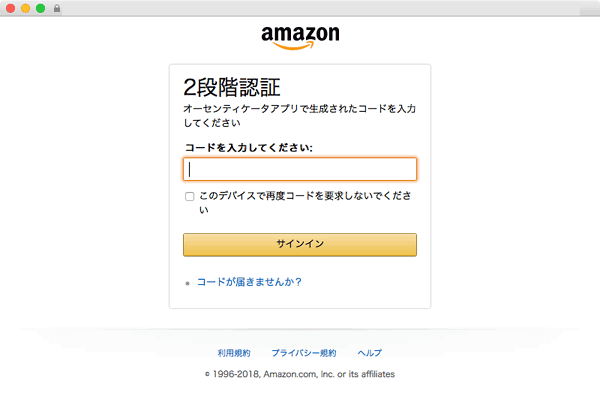Click the このデバイスで再度コードを要求しない label text
The height and width of the screenshot is (405, 600).
[305, 202]
